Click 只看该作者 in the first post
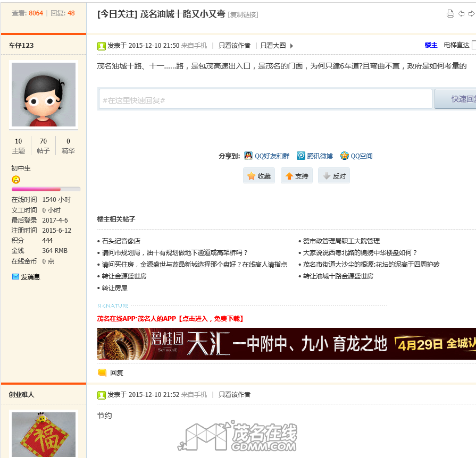Screen dimensions: 476x458 235,46
